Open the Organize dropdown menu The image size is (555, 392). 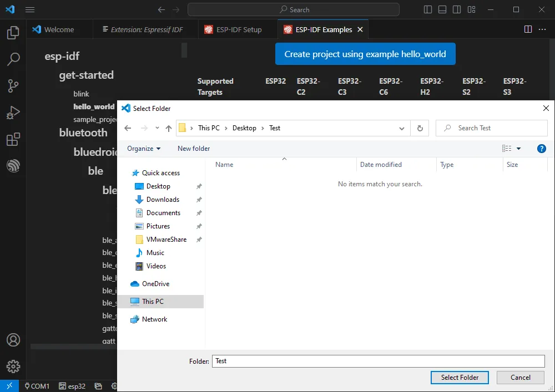pos(144,149)
